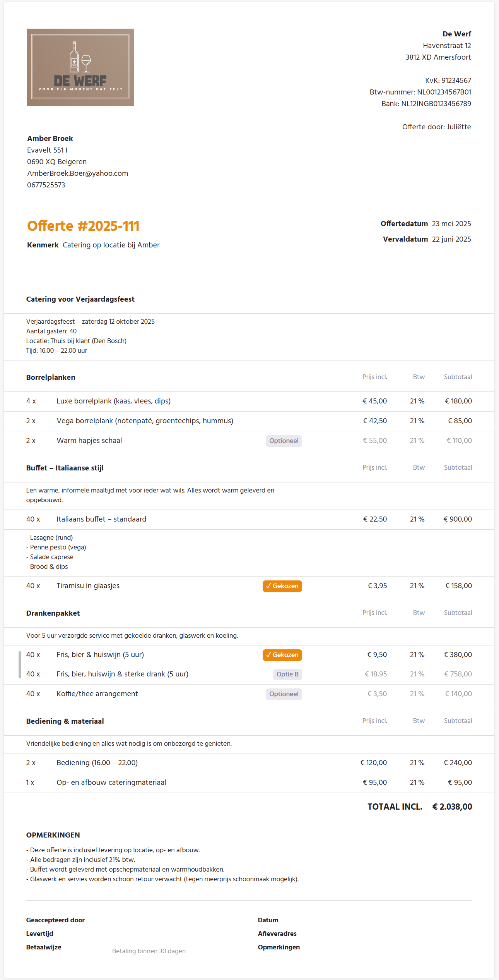Click the OPMERKINGEN heading
The image size is (499, 980).
point(53,835)
